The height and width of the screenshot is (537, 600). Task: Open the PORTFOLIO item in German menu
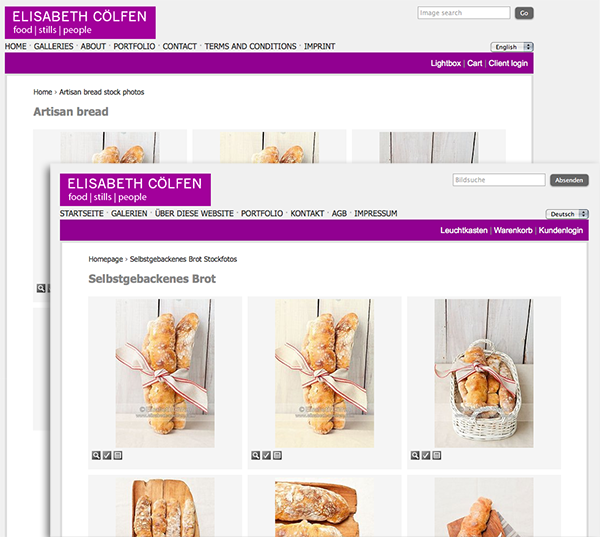coord(262,214)
